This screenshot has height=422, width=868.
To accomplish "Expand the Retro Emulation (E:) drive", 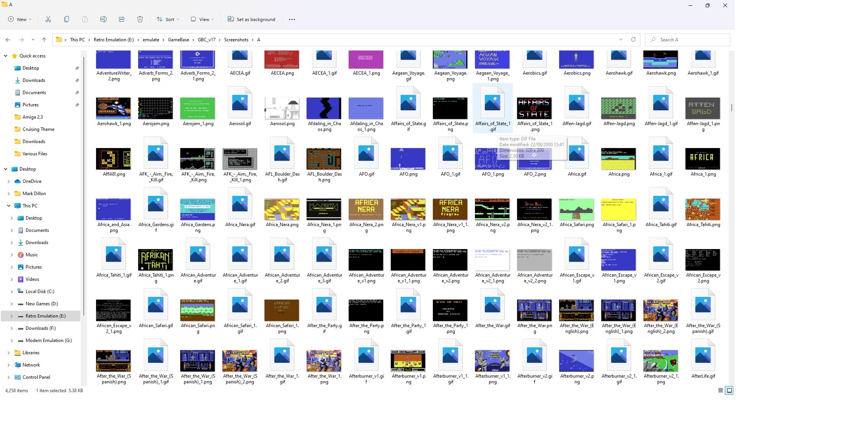I will point(11,316).
